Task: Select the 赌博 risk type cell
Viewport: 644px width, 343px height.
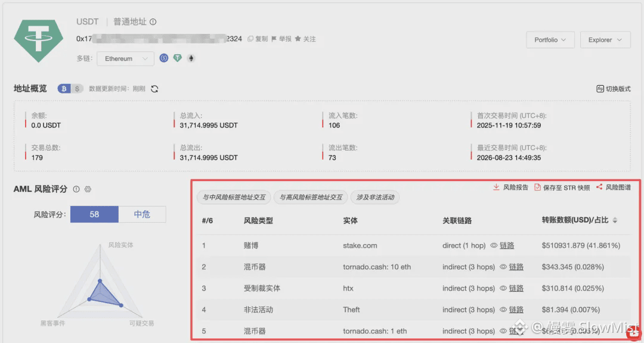Action: pos(251,245)
